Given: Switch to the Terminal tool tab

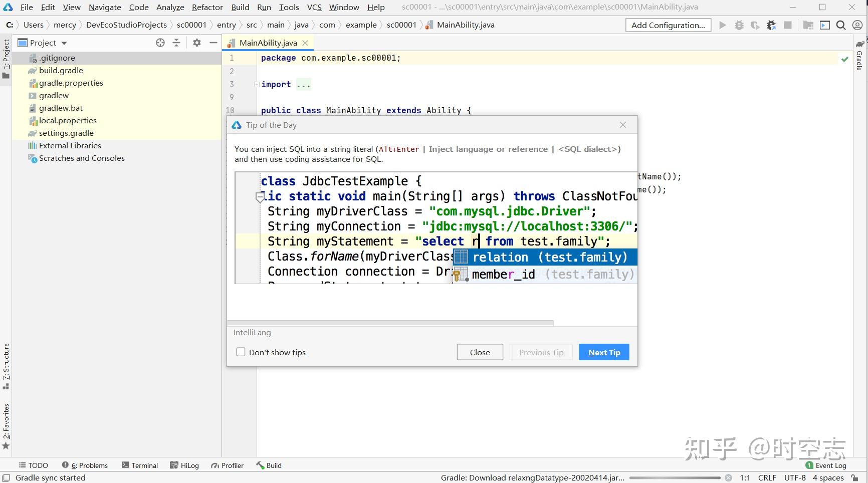Looking at the screenshot, I should click(140, 465).
